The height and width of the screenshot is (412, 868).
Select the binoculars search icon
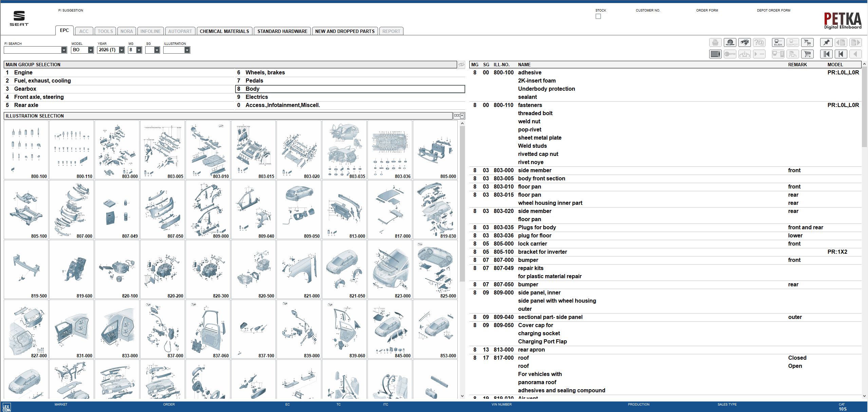pyautogui.click(x=745, y=42)
